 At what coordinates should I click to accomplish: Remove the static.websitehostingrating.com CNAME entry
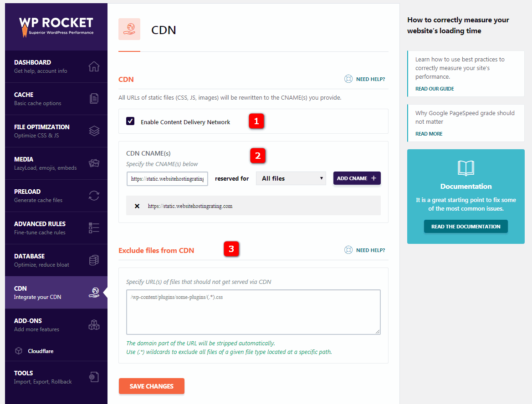[x=137, y=206]
